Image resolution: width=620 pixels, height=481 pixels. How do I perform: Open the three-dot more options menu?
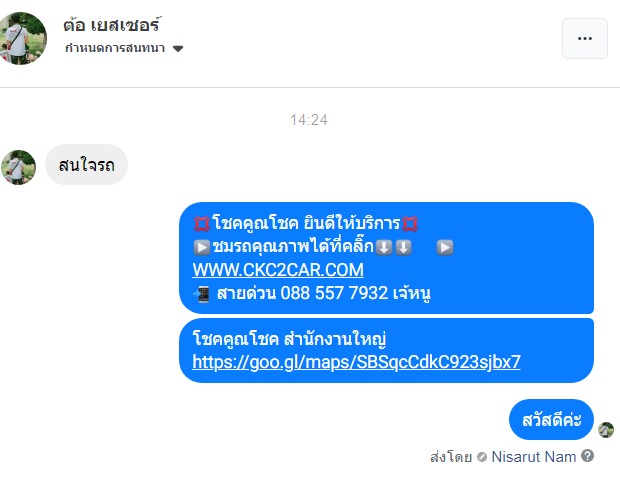pos(585,38)
